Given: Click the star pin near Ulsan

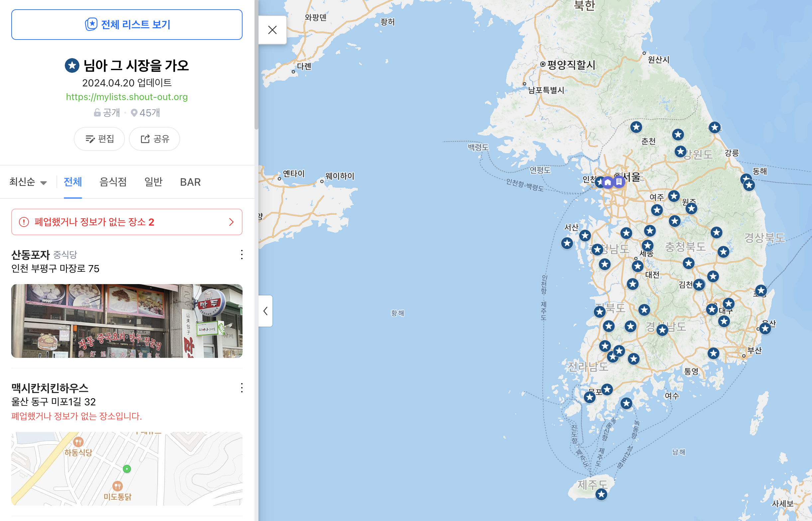Looking at the screenshot, I should pyautogui.click(x=765, y=328).
